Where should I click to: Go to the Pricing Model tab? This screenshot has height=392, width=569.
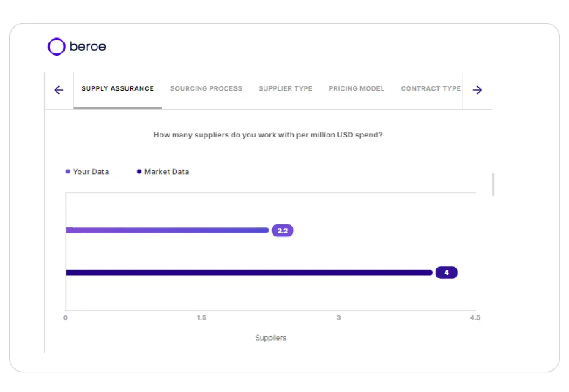point(356,89)
